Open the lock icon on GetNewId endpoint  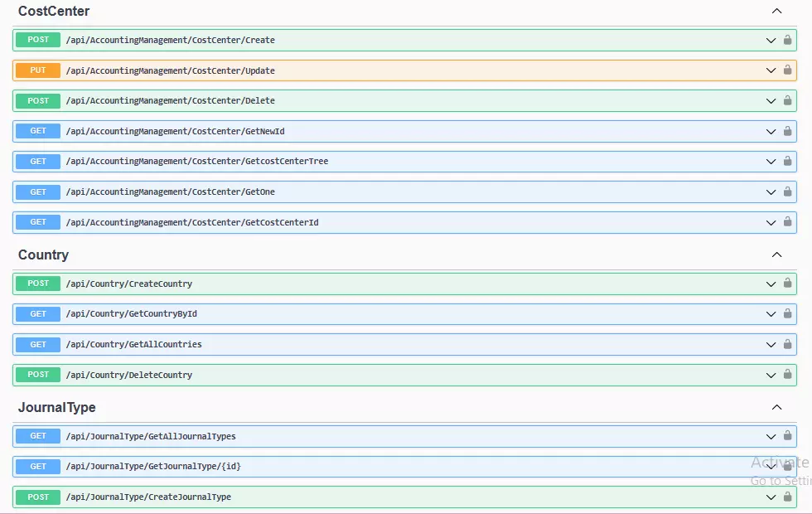[x=787, y=131]
